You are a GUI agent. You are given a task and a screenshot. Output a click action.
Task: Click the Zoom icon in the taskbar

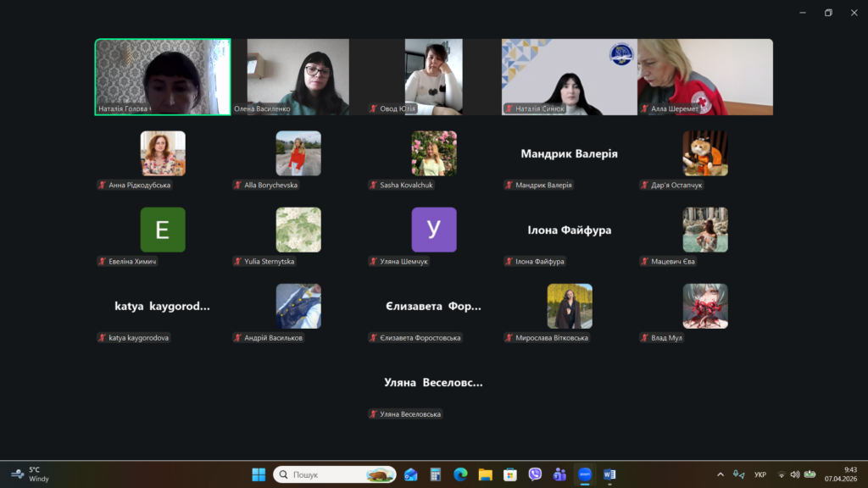click(x=585, y=474)
